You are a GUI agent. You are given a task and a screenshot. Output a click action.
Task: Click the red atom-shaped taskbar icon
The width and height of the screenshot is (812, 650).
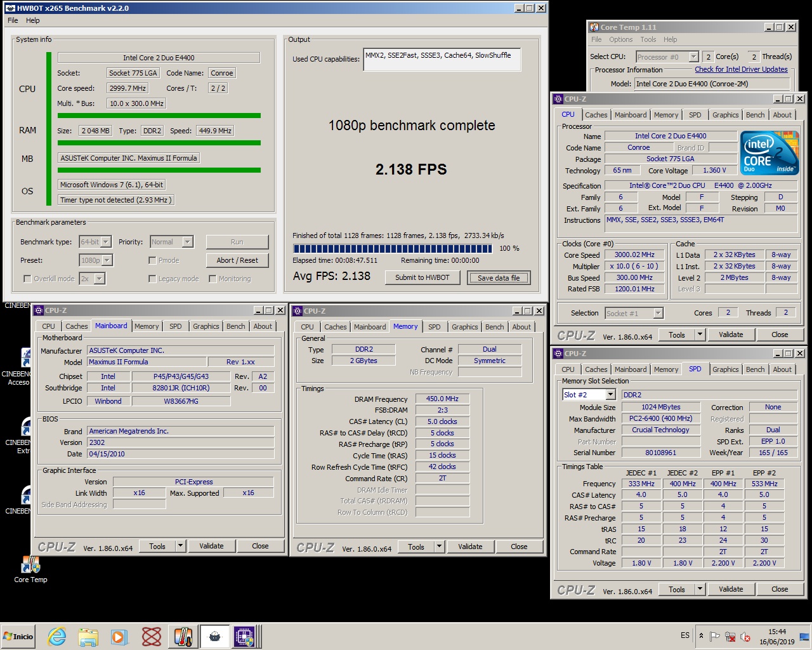[151, 636]
